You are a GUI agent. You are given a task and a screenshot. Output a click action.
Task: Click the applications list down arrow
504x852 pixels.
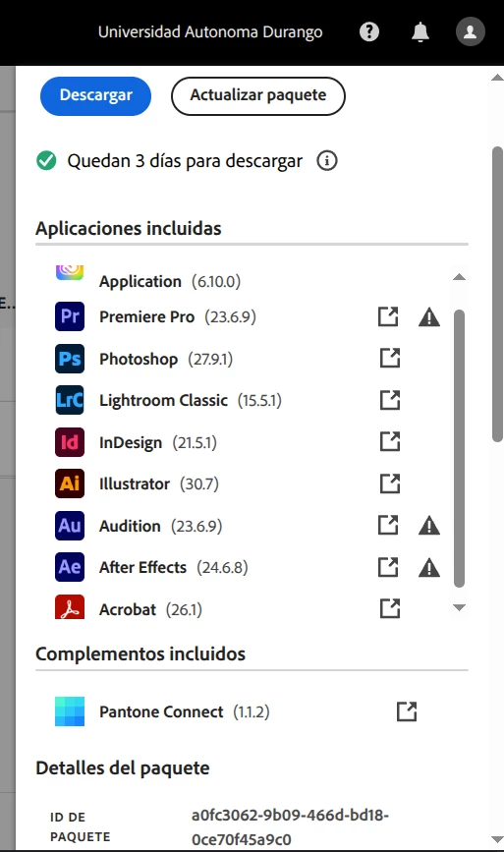pos(459,607)
